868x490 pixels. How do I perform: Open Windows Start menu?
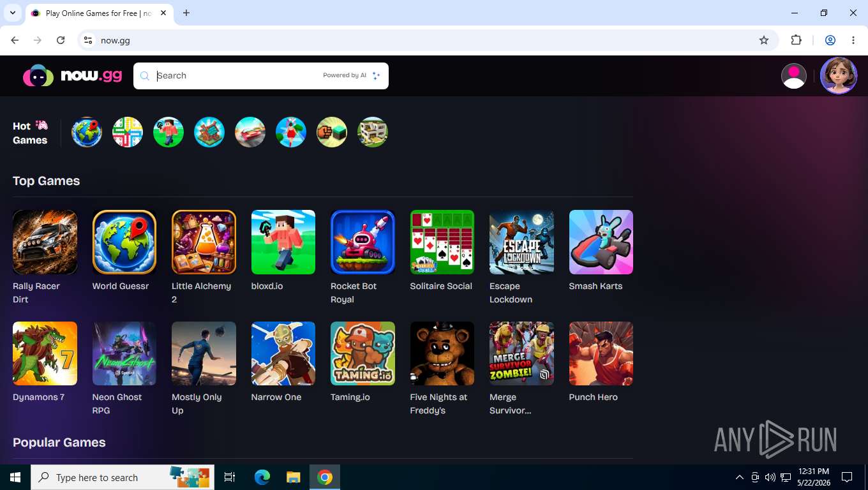(15, 477)
